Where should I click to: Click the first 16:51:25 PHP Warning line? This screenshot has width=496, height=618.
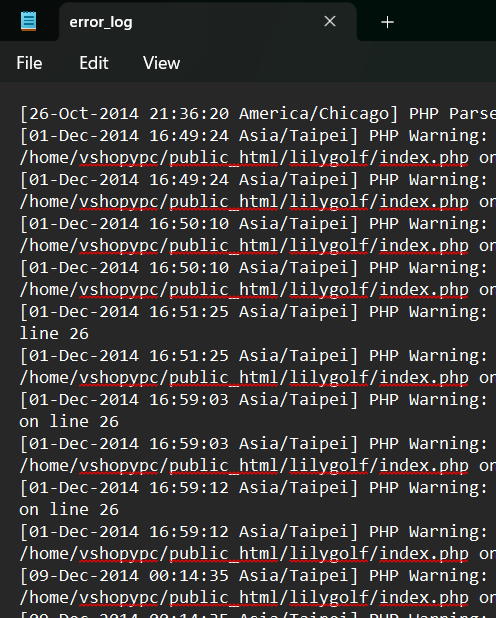(x=258, y=312)
